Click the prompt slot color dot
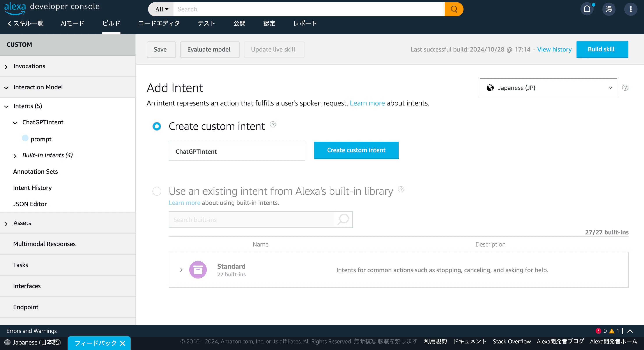Screen dimensions: 644x350 [25, 138]
